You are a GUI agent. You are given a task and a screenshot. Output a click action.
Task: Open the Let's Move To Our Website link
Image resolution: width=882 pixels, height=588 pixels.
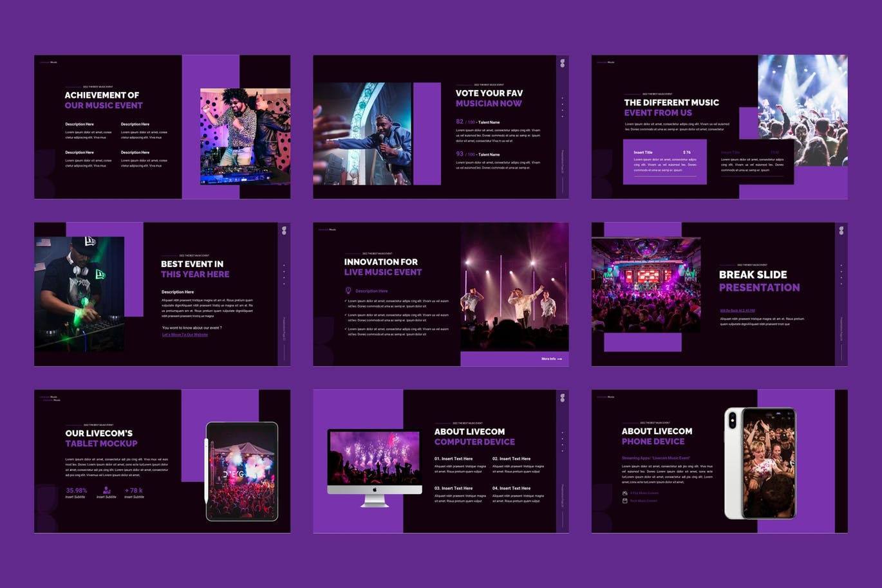185,335
